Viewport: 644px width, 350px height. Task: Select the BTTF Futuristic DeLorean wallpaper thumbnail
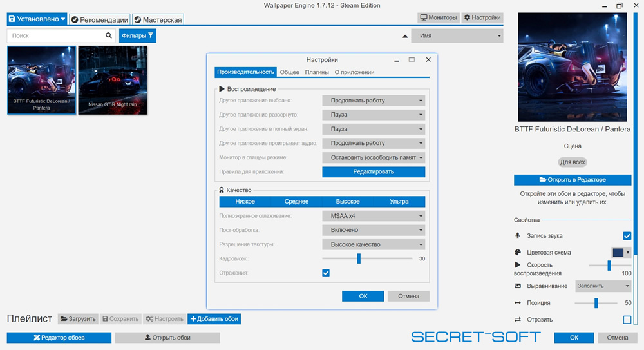pyautogui.click(x=41, y=80)
